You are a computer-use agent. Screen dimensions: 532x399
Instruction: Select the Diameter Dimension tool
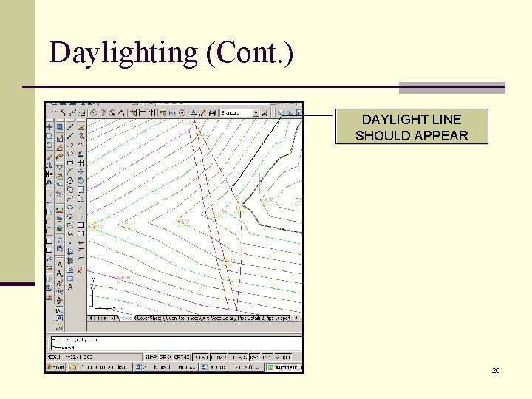point(112,112)
